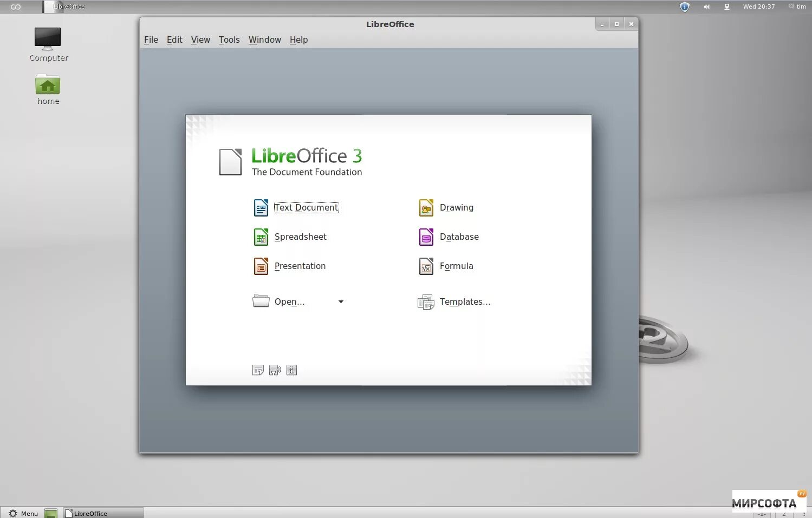
Task: Click the LibreOffice information icon
Action: [x=291, y=370]
